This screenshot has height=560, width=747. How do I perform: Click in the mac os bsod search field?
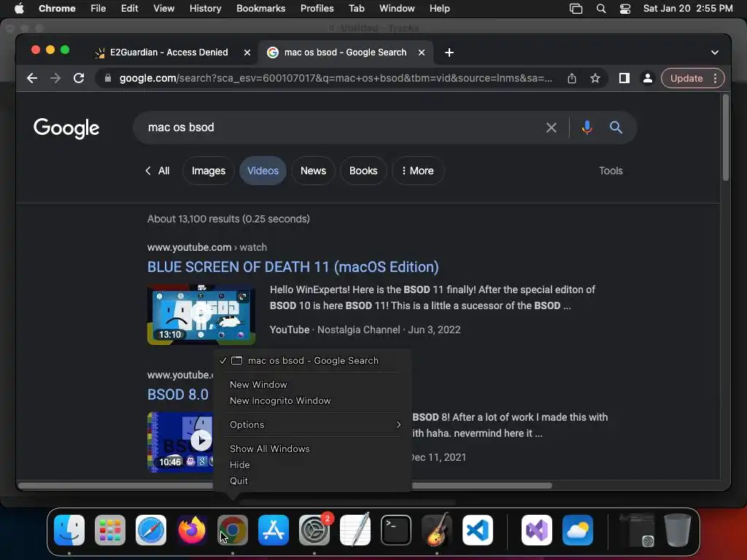point(343,128)
